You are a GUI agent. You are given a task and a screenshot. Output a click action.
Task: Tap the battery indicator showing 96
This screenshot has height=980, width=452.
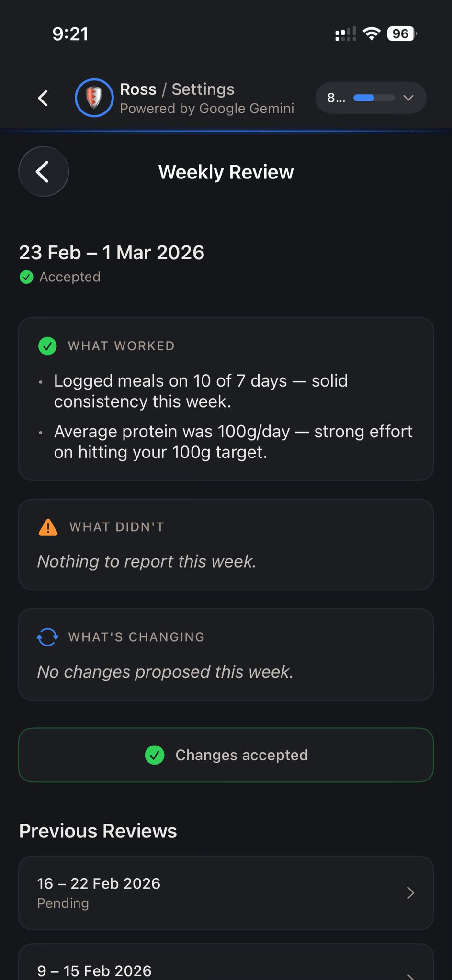(401, 33)
